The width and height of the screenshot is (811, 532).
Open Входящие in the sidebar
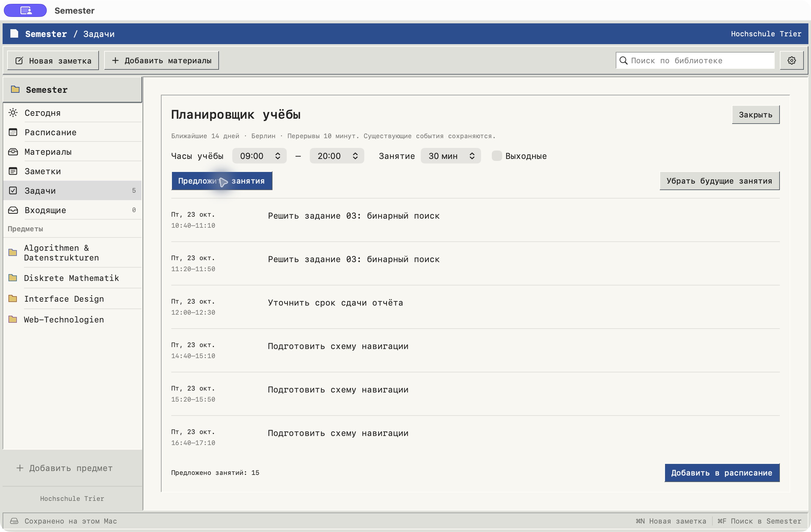73,210
